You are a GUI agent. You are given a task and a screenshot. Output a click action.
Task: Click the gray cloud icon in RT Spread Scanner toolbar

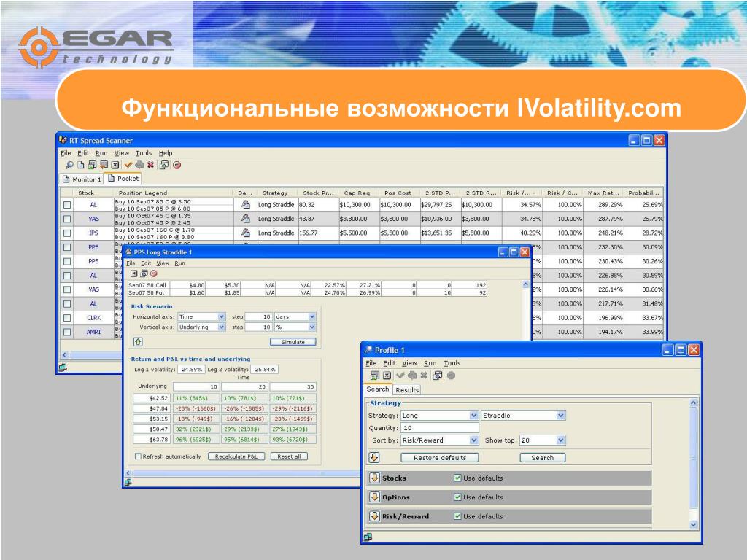pos(139,165)
